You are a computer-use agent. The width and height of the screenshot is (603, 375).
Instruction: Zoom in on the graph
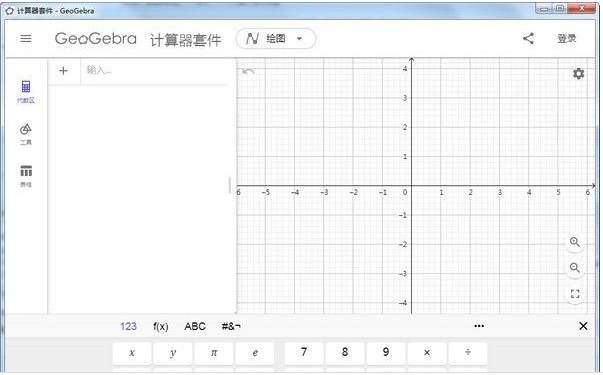575,242
